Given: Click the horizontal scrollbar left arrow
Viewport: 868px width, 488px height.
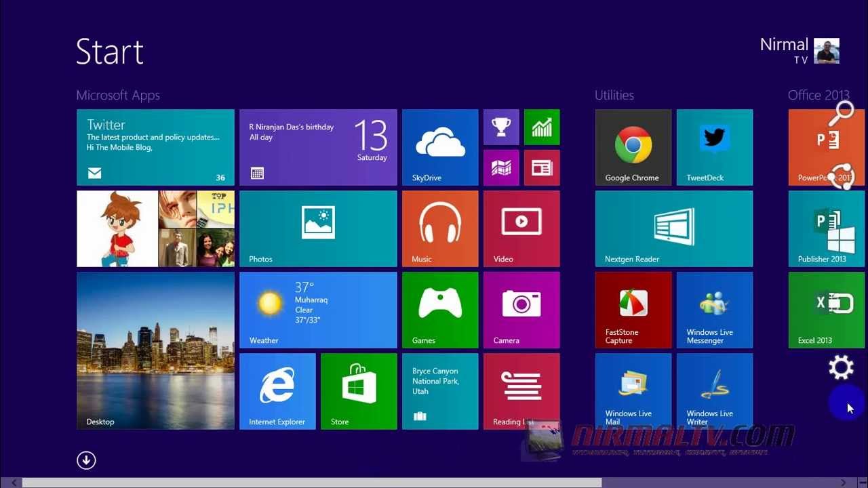Looking at the screenshot, I should [14, 483].
